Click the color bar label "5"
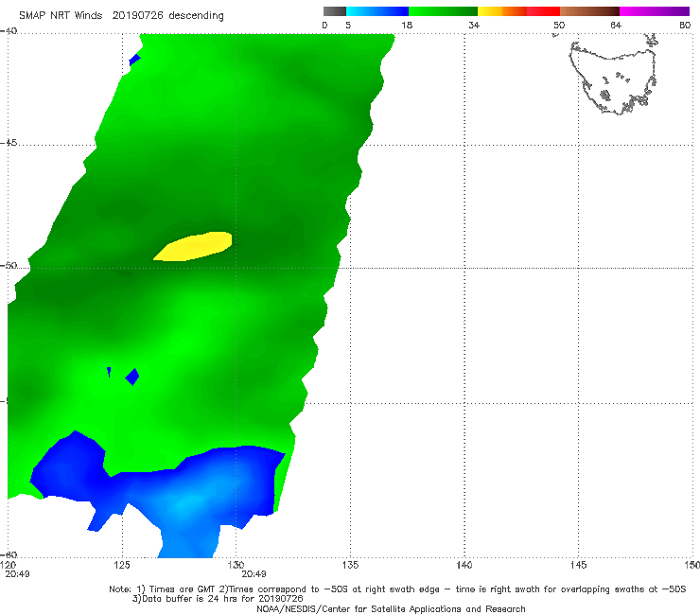Viewport: 700px width, 615px height. pyautogui.click(x=348, y=26)
